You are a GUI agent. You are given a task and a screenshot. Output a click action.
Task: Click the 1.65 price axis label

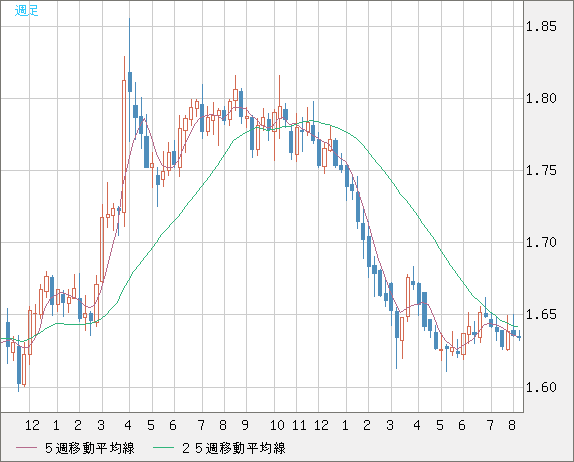pyautogui.click(x=541, y=314)
